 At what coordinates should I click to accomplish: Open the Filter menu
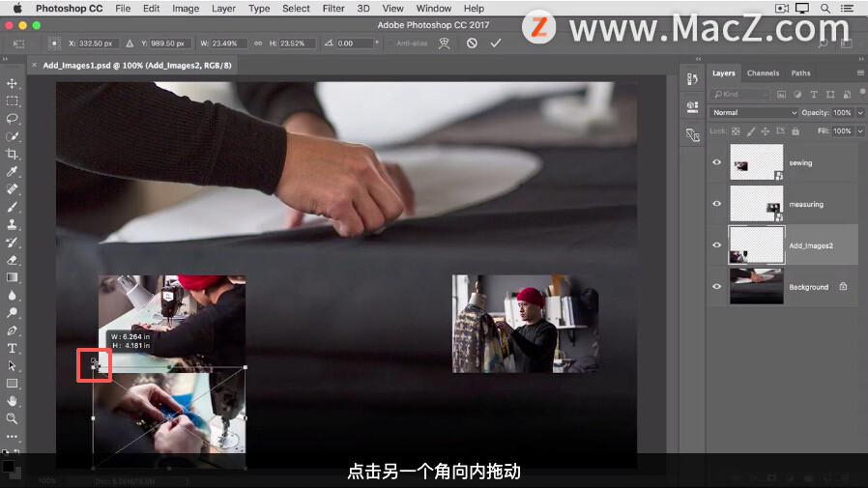pyautogui.click(x=333, y=9)
